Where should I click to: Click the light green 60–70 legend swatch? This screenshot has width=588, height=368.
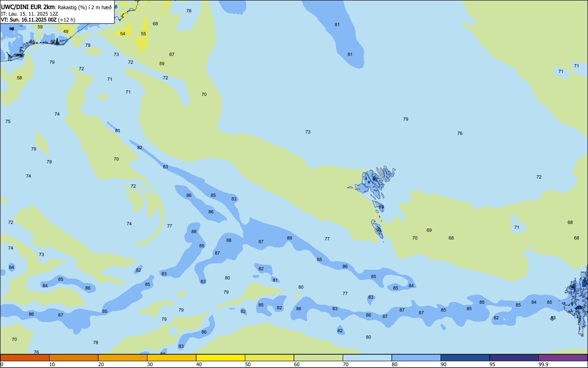click(318, 357)
